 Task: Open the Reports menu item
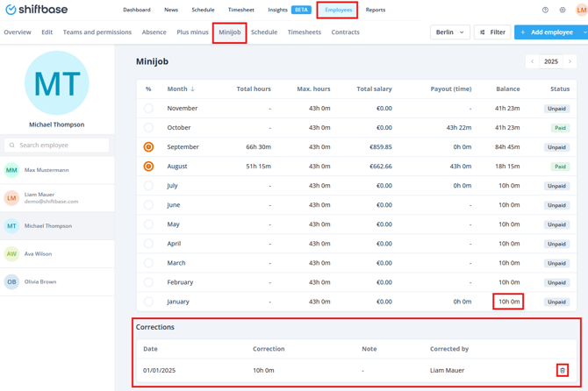(376, 11)
